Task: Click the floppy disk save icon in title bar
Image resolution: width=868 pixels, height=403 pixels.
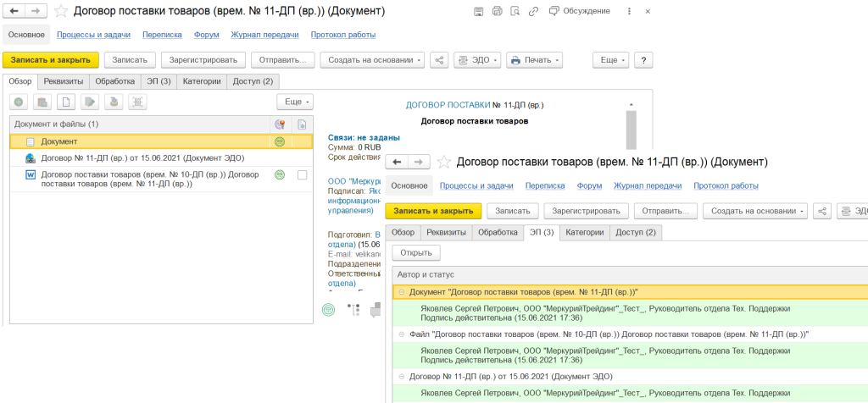Action: (479, 11)
